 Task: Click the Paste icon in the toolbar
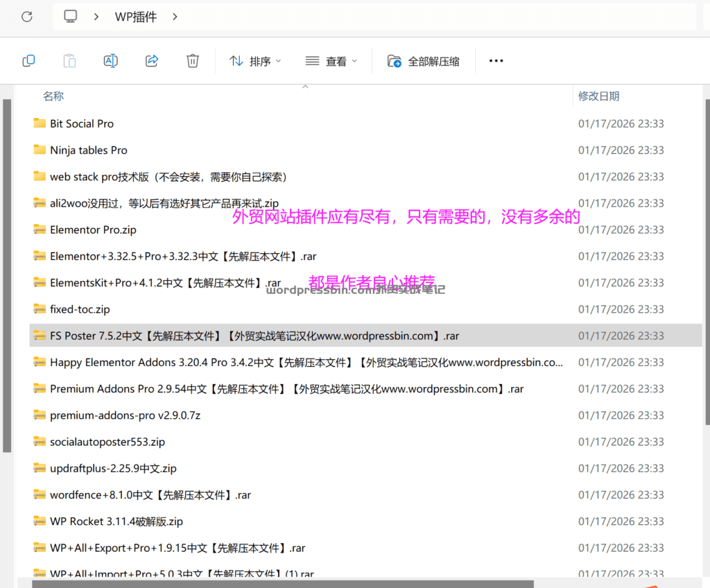[69, 60]
